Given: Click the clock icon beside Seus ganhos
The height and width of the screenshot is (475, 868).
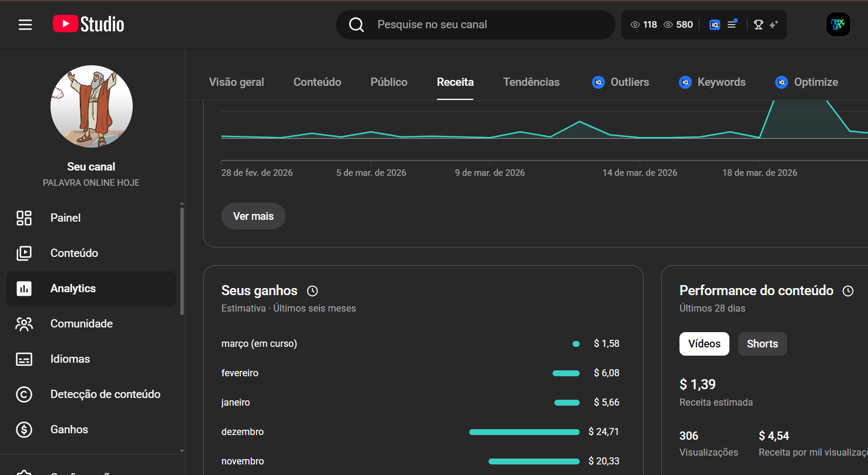Looking at the screenshot, I should (x=312, y=291).
